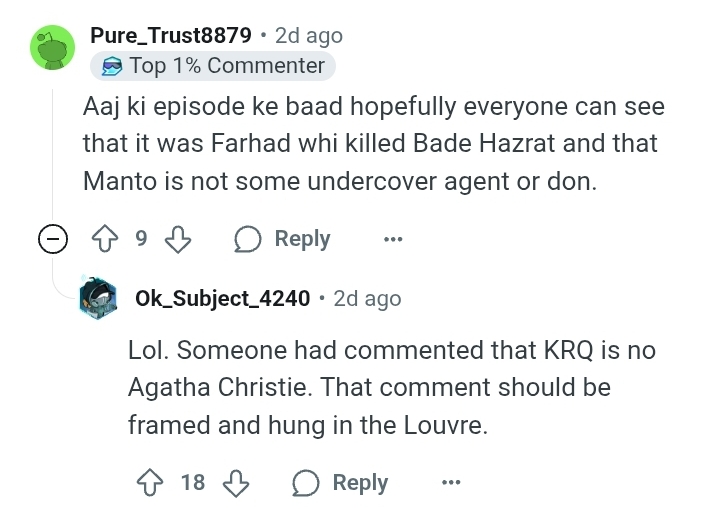Click the Farhad and Bade Hazrat comment text

[372, 143]
